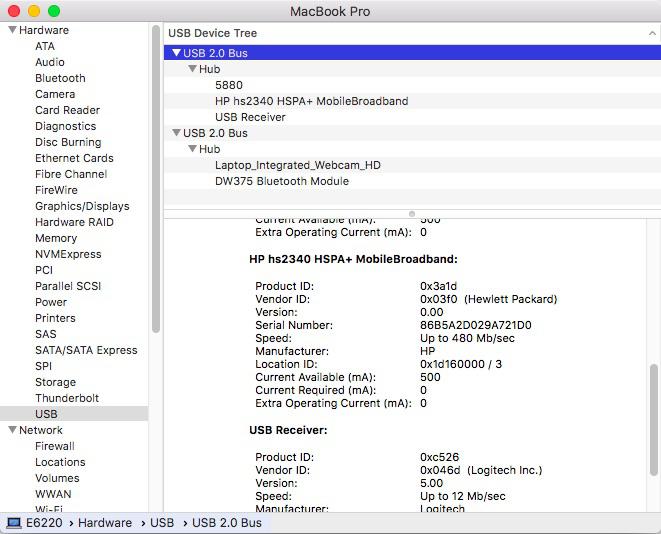This screenshot has height=534, width=661.
Task: Click E6220 label in the path bar
Action: [44, 523]
